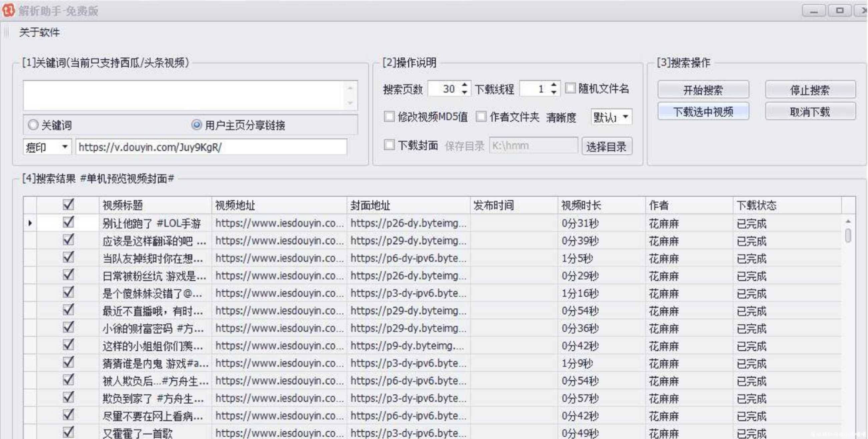Open the 痘印 platform dropdown
Screen dimensions: 868x439
[x=47, y=147]
